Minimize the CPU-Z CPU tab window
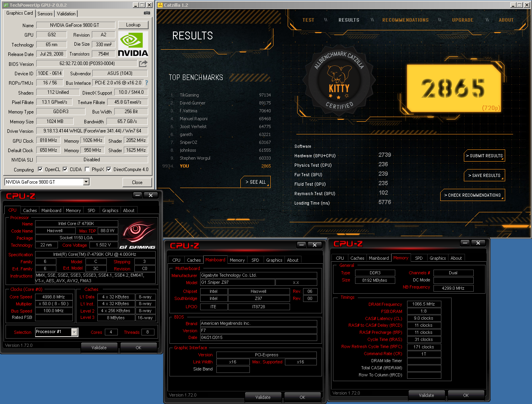This screenshot has width=532, height=404. pyautogui.click(x=138, y=195)
